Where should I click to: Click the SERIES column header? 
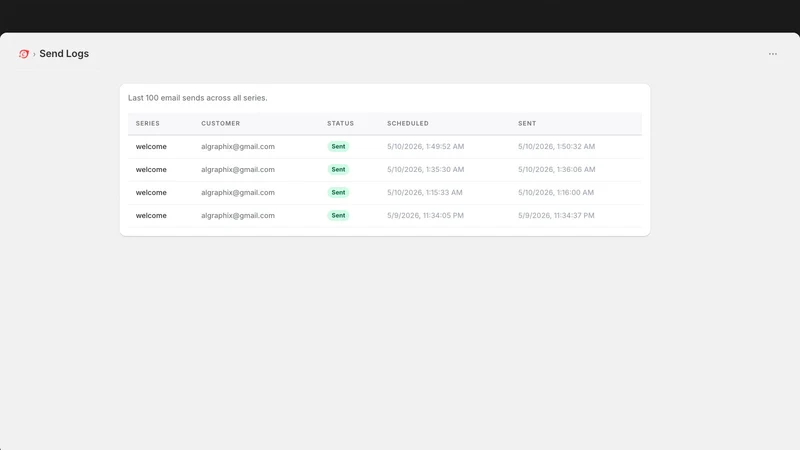tap(147, 123)
